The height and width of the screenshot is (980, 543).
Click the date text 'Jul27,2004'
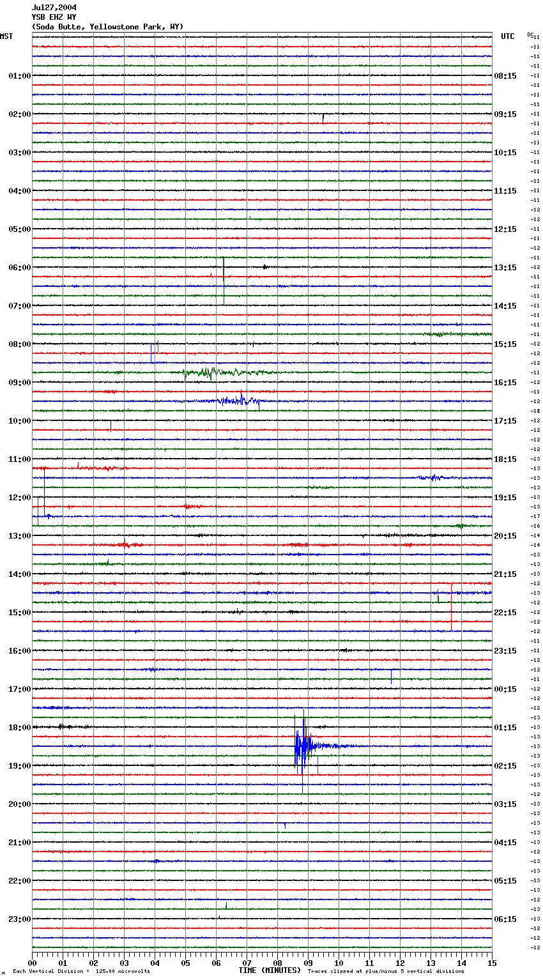54,8
